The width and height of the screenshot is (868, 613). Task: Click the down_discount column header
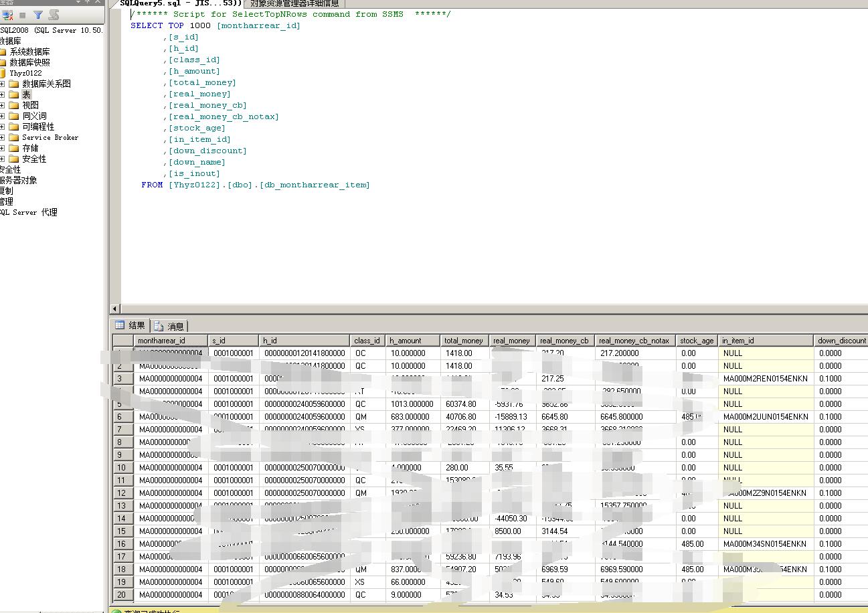tap(841, 341)
